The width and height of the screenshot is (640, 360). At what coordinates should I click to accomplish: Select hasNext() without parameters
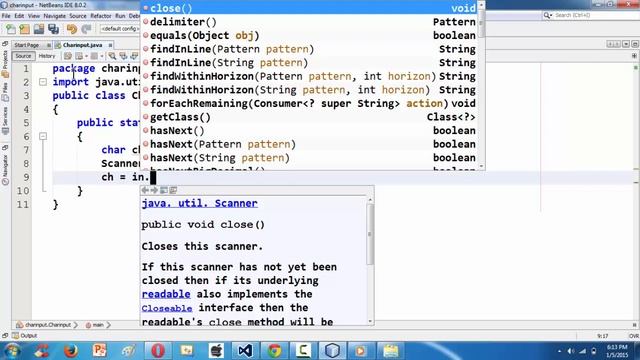(309, 131)
